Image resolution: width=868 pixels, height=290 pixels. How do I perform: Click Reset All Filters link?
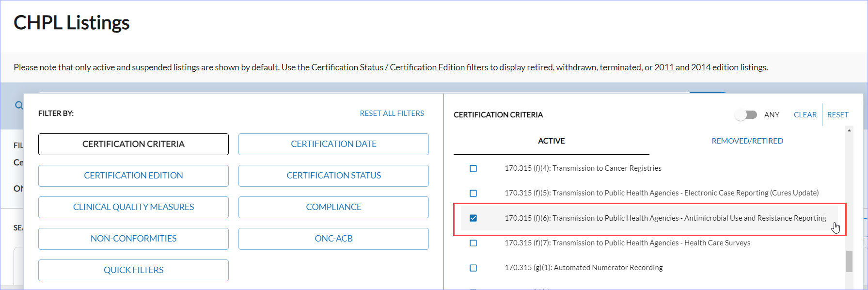392,113
